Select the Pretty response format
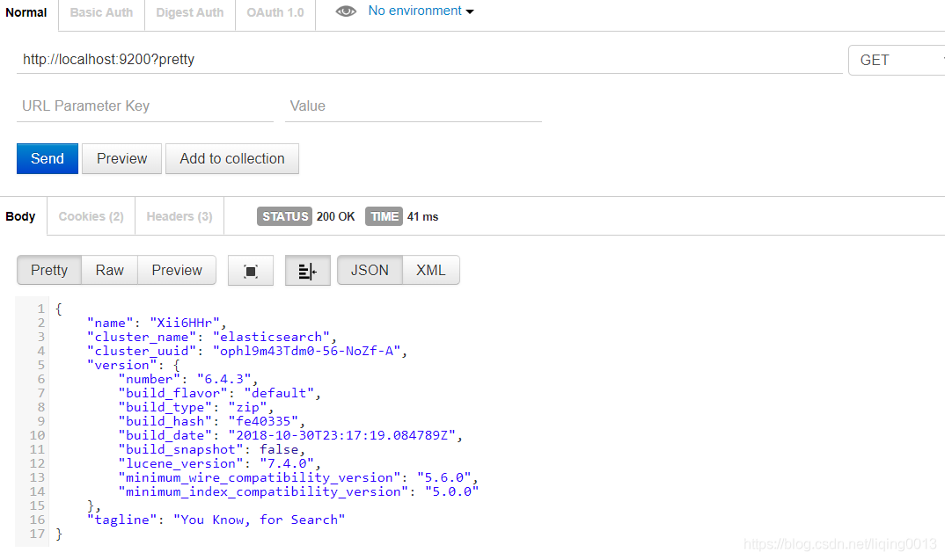Viewport: 945px width, 560px height. [48, 271]
